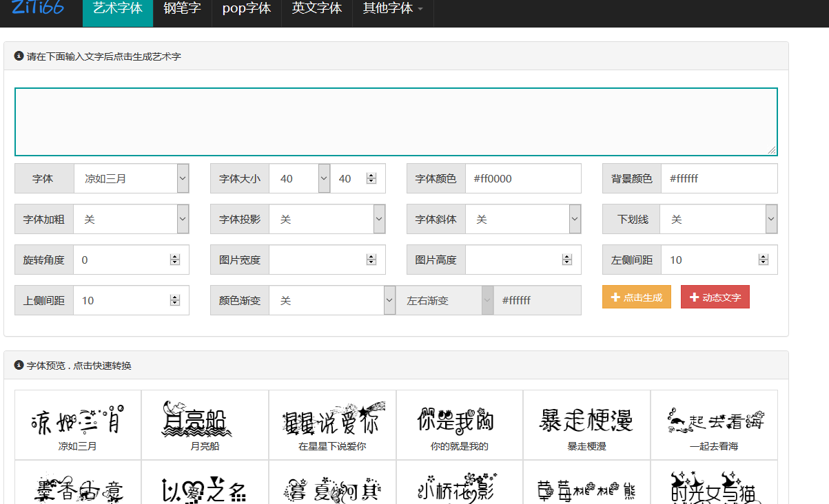
Task: Expand the 字体加粗 bold dropdown
Action: coord(131,219)
